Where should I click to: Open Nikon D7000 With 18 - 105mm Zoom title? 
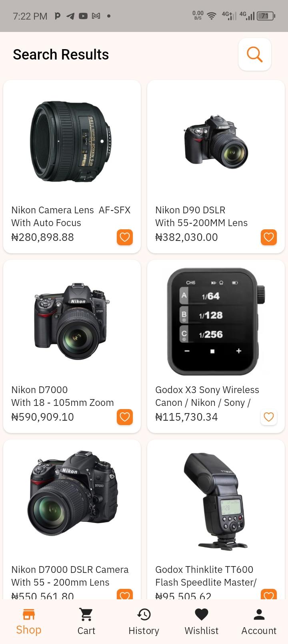pos(62,396)
